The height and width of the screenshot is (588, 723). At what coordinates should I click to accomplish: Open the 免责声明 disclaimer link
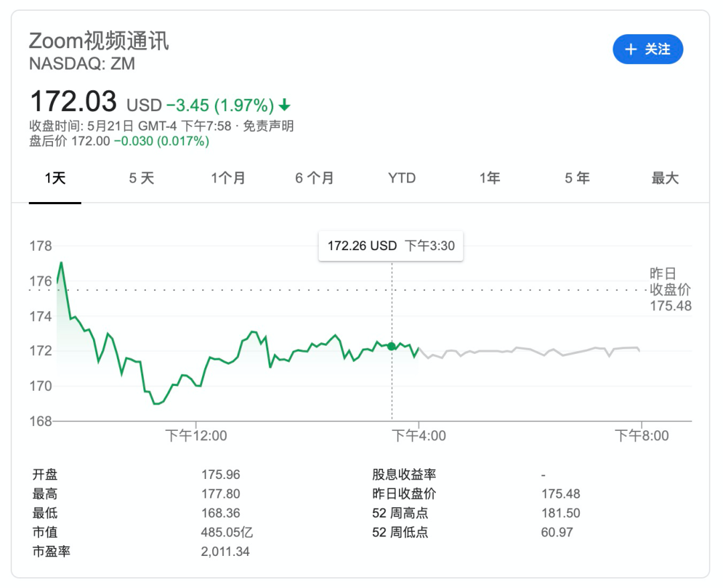(x=268, y=126)
